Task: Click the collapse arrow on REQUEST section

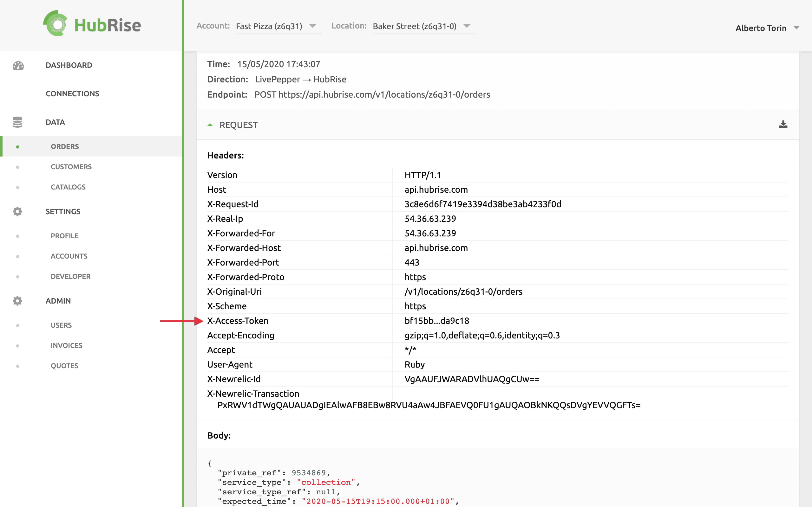Action: [209, 125]
